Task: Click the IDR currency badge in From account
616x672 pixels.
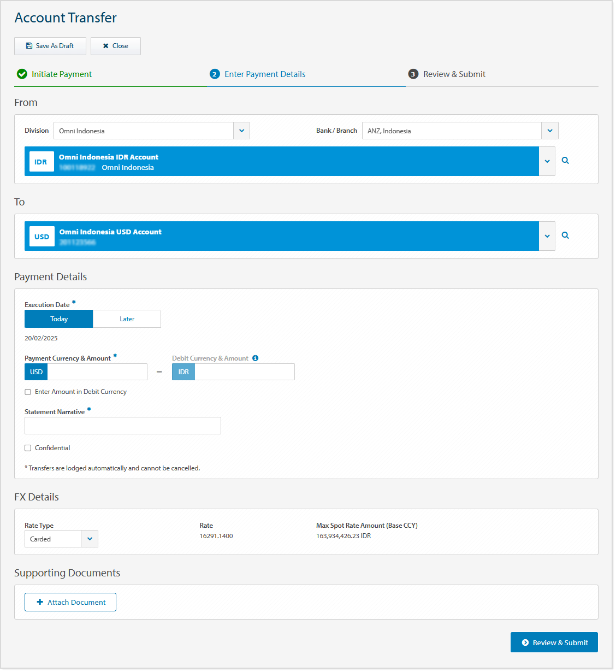Action: click(x=41, y=162)
